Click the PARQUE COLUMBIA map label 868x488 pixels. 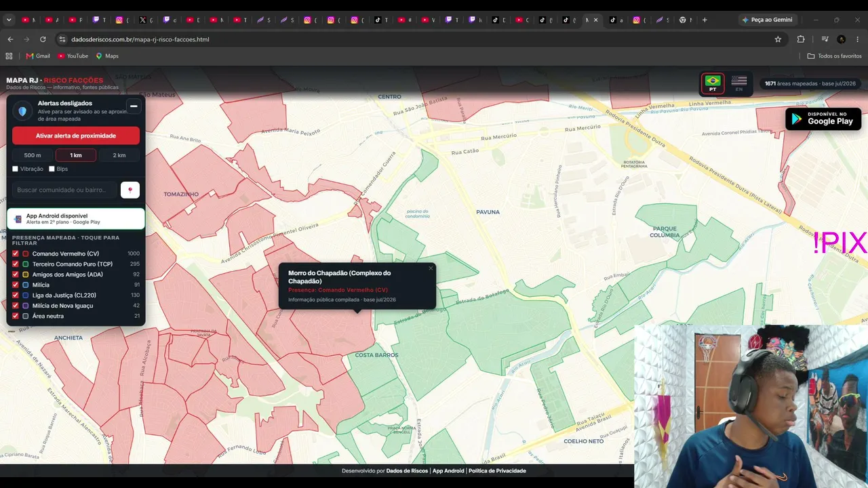coord(665,232)
